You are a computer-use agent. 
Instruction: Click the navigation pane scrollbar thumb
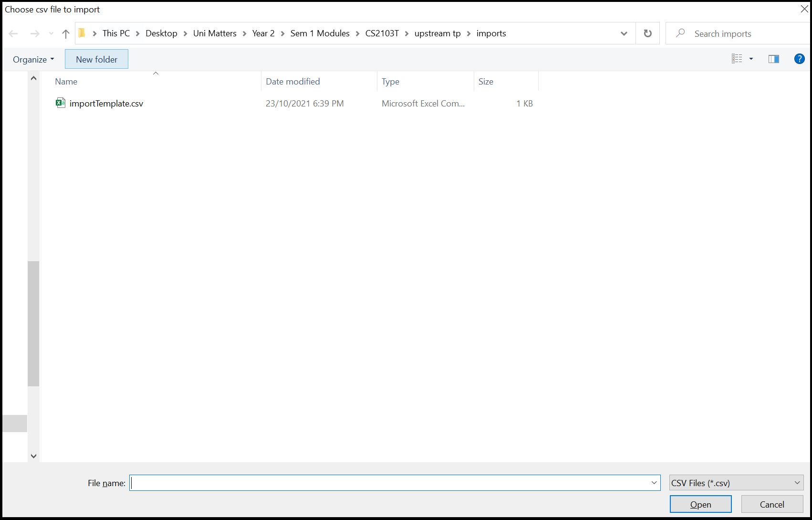pos(33,324)
